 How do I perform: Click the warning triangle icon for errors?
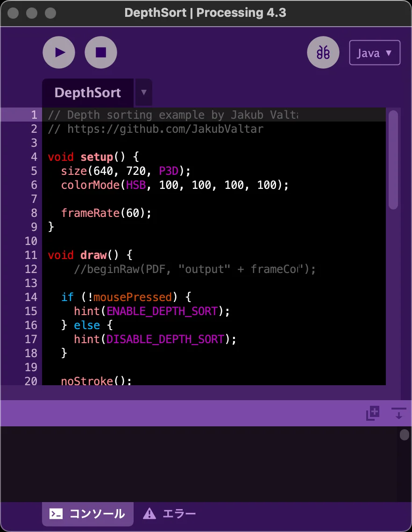(x=149, y=514)
